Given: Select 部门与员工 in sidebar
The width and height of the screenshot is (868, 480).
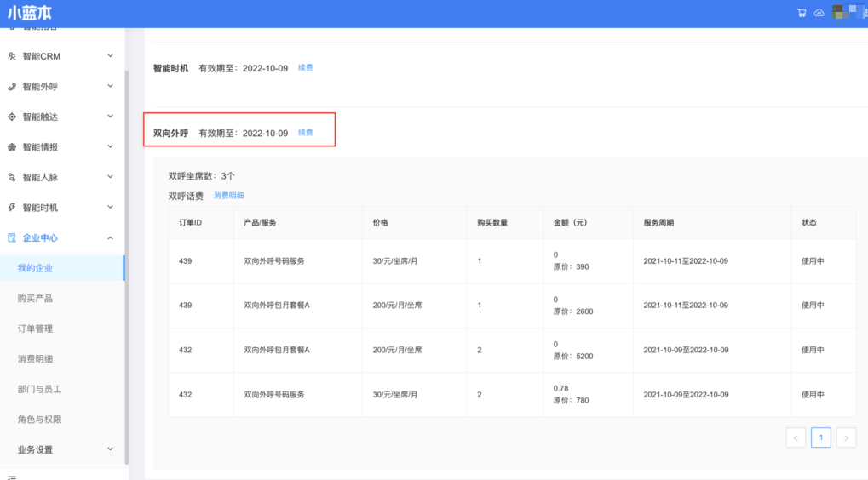Looking at the screenshot, I should click(x=39, y=389).
